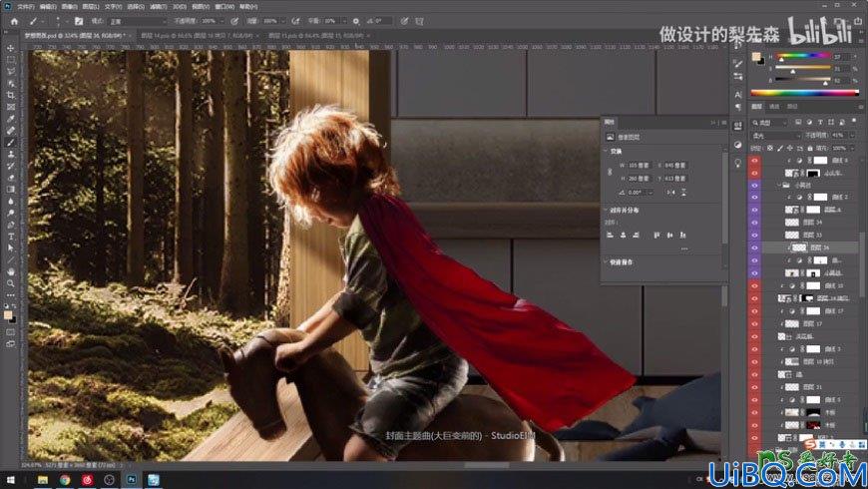868x489 pixels.
Task: Open the Learn lightbulb panel icon
Action: click(x=738, y=163)
